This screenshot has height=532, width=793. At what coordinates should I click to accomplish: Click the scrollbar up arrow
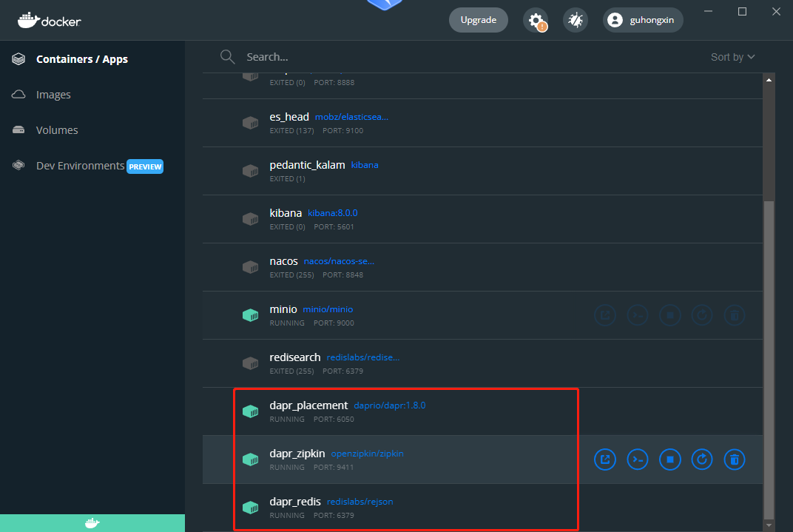pos(769,80)
